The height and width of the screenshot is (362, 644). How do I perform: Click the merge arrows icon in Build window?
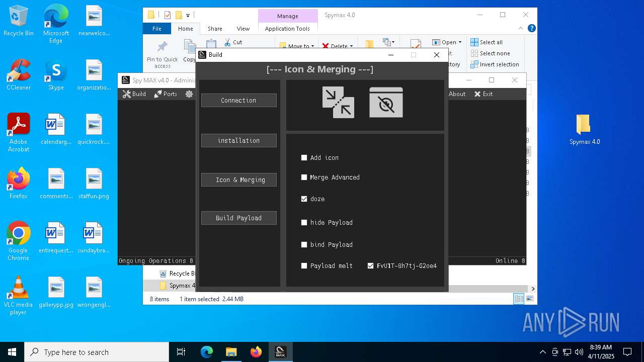pyautogui.click(x=338, y=102)
